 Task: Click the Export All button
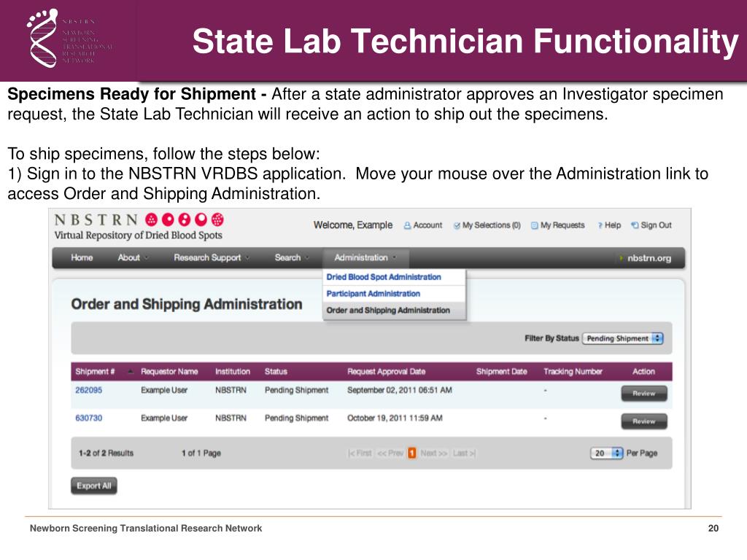[94, 486]
